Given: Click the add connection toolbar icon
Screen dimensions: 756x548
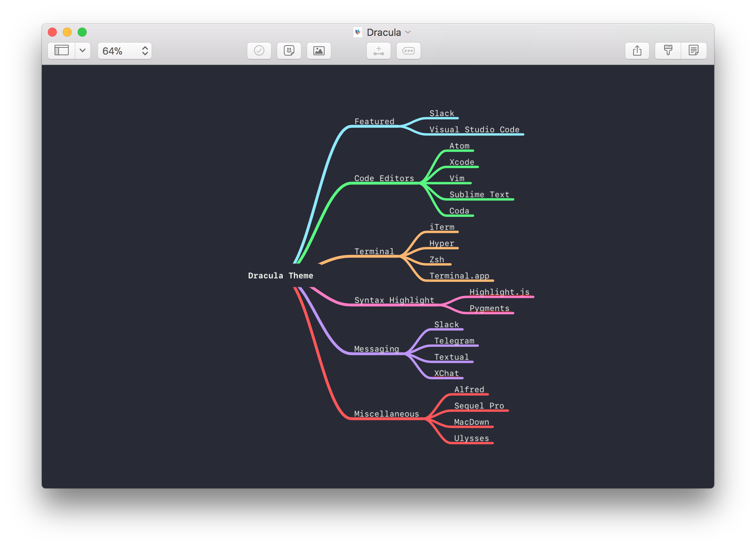Looking at the screenshot, I should pyautogui.click(x=378, y=50).
